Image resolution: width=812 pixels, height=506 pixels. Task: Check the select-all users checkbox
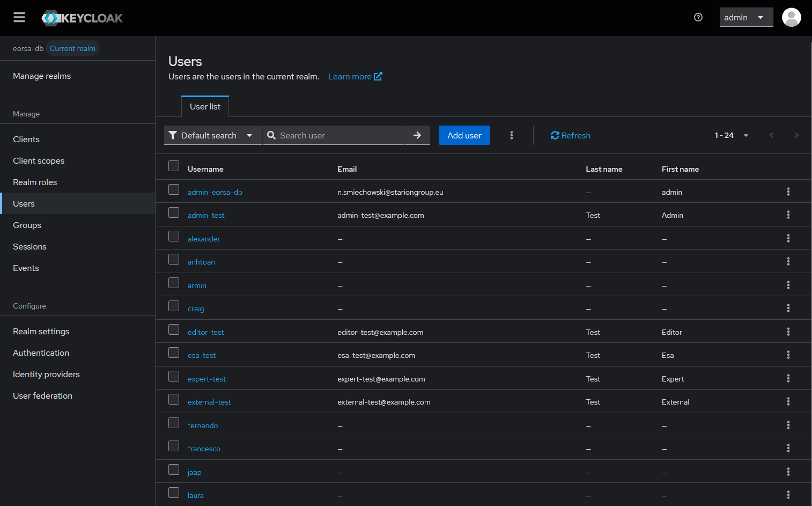[x=174, y=166]
